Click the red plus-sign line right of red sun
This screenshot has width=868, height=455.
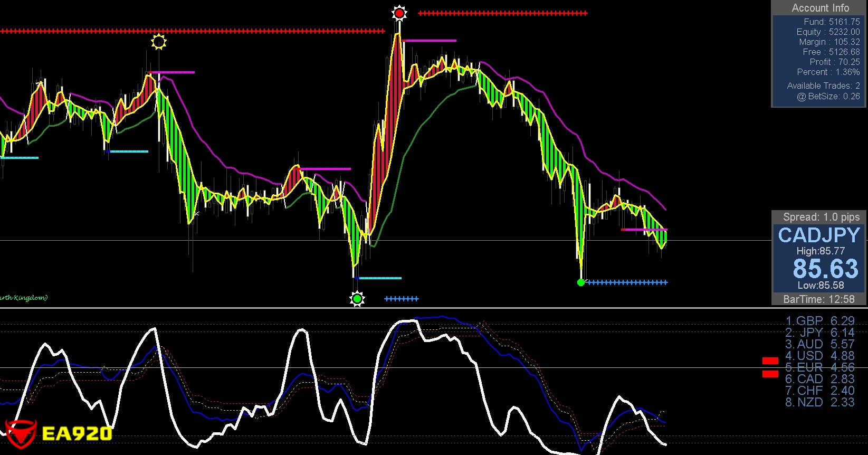pyautogui.click(x=502, y=13)
